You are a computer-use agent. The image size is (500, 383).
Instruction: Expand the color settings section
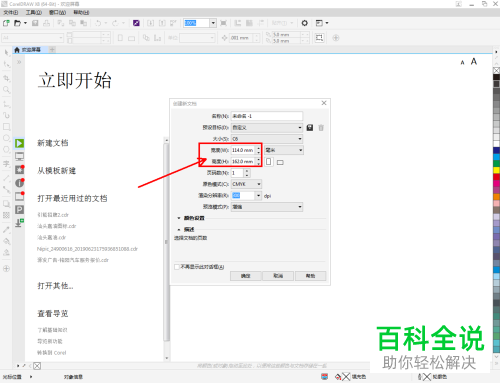point(179,218)
